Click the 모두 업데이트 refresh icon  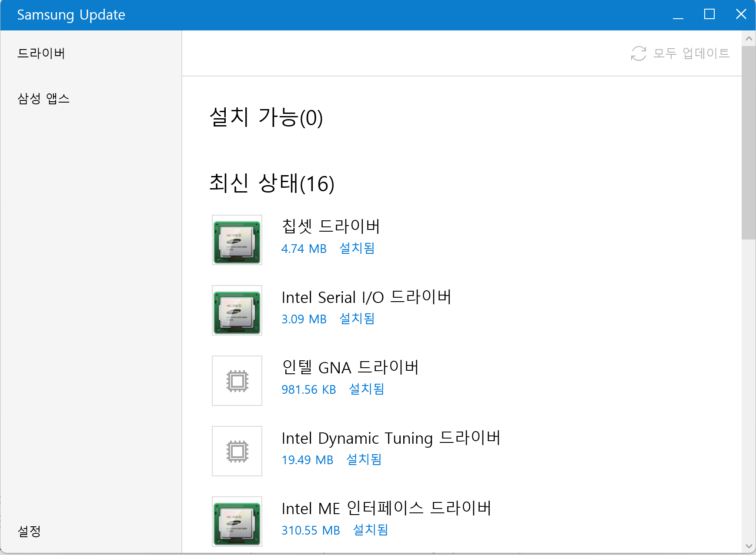pos(639,53)
